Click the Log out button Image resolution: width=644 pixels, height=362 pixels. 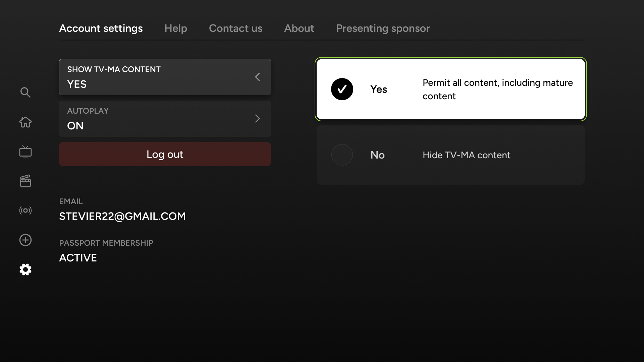point(165,154)
